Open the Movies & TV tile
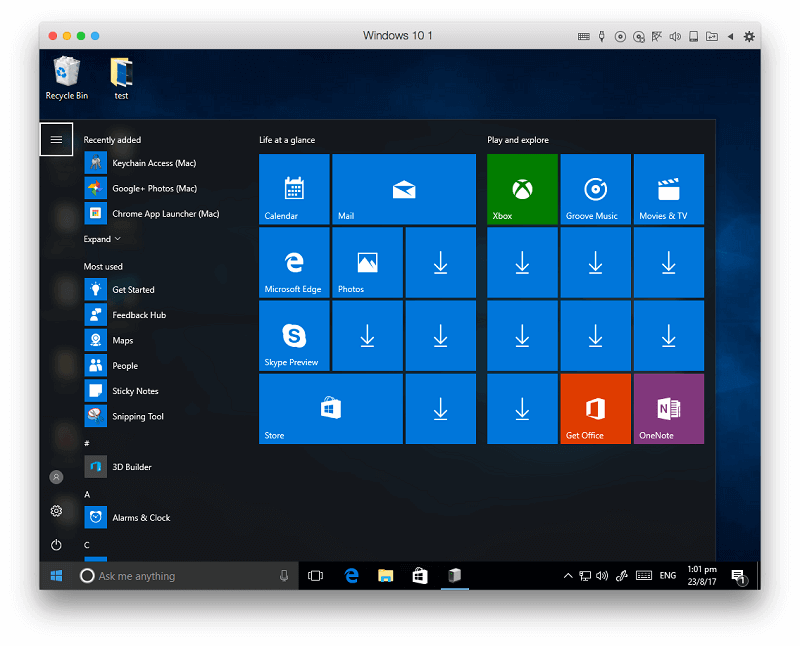 [x=668, y=189]
